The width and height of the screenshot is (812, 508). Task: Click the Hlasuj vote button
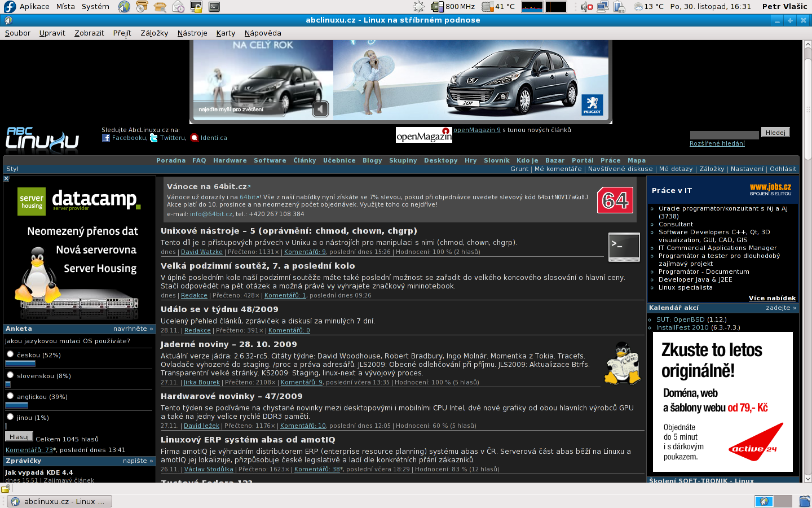click(19, 437)
